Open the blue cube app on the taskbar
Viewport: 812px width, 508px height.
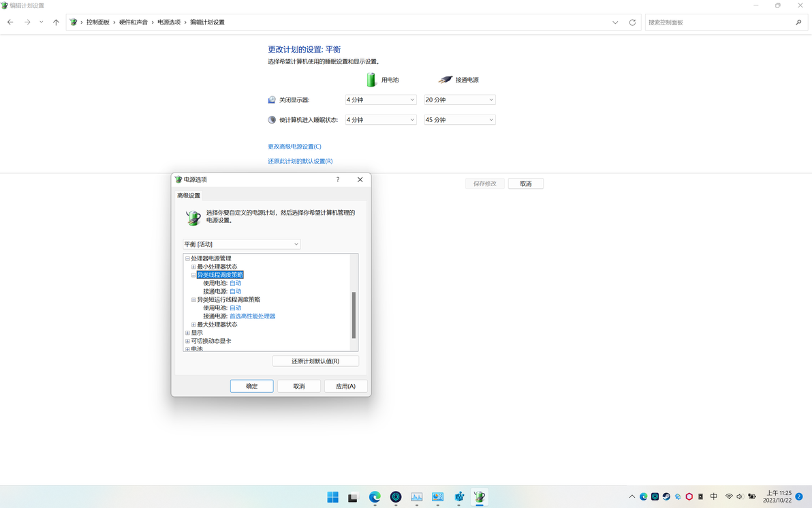pos(459,497)
